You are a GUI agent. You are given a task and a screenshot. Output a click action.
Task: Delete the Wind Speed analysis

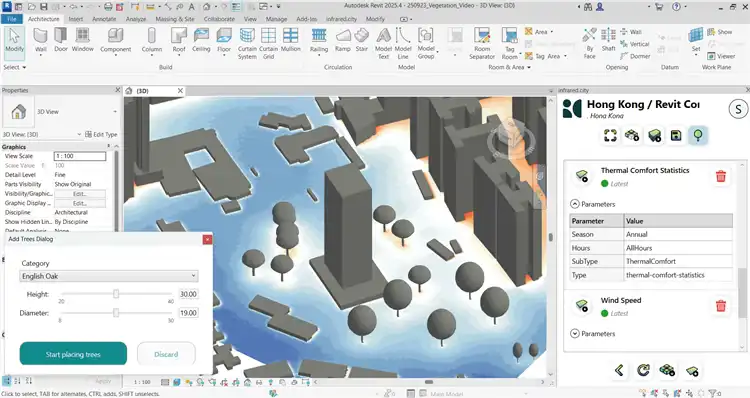tap(721, 306)
